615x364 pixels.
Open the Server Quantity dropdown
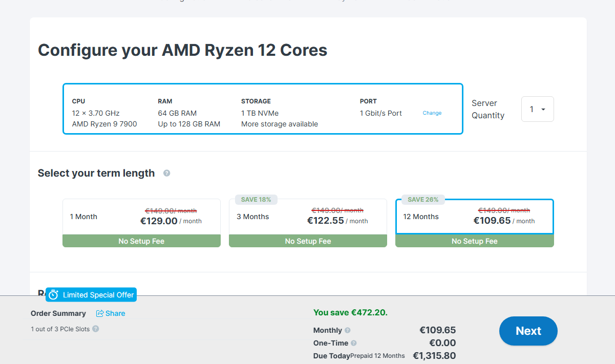pos(537,109)
